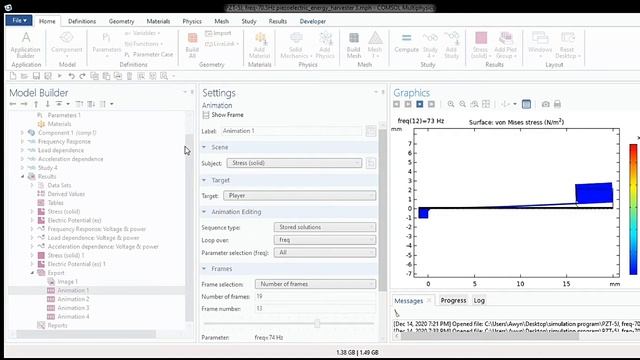
Task: Click Zoom Extents in Graphics toolbar
Action: (x=486, y=104)
